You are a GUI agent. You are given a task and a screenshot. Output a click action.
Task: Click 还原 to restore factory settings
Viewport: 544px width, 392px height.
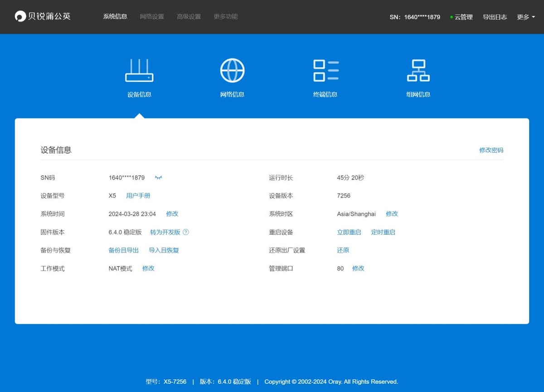click(343, 250)
